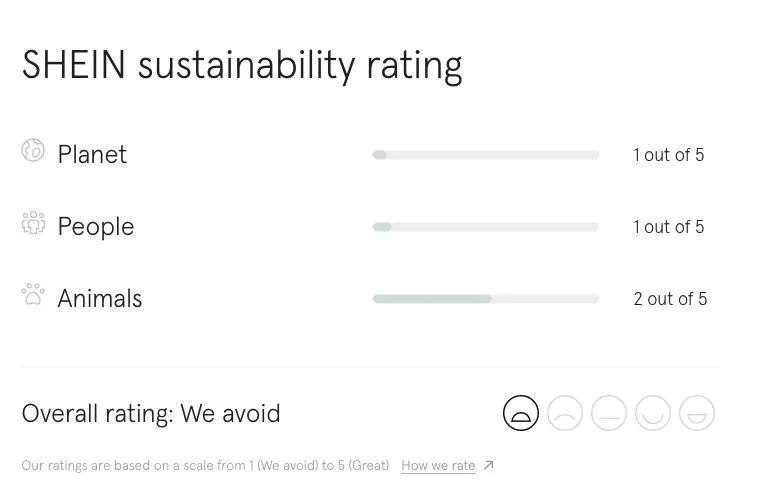This screenshot has height=486, width=761.
Task: Click the Animals paw print icon
Action: pyautogui.click(x=33, y=295)
